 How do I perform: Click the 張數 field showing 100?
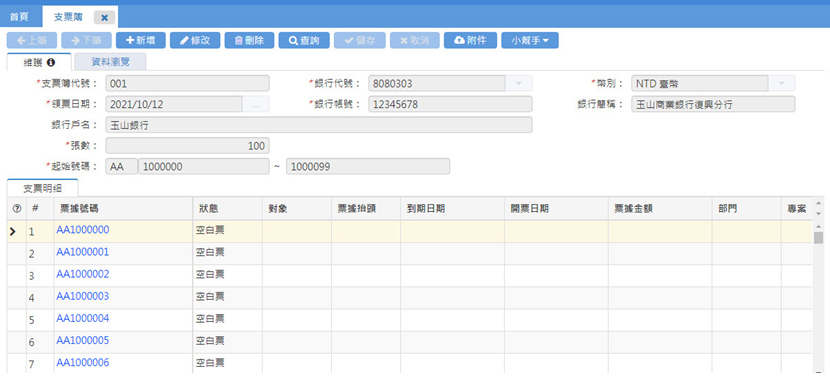187,146
